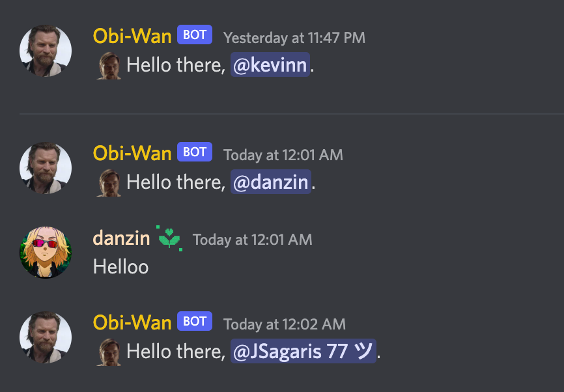Click the BOT badge on the 11:47 PM message
This screenshot has height=392, width=564.
(x=195, y=35)
